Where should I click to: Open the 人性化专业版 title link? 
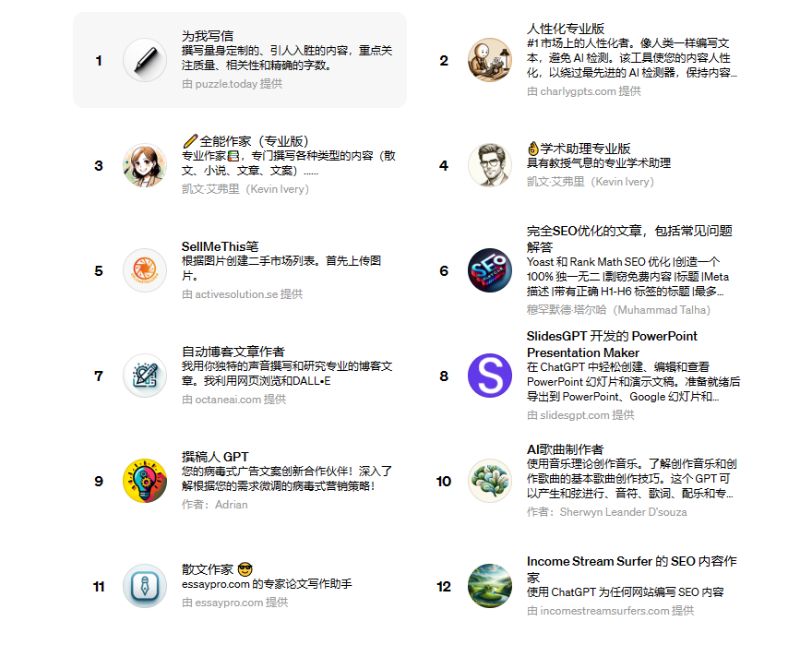pos(566,29)
